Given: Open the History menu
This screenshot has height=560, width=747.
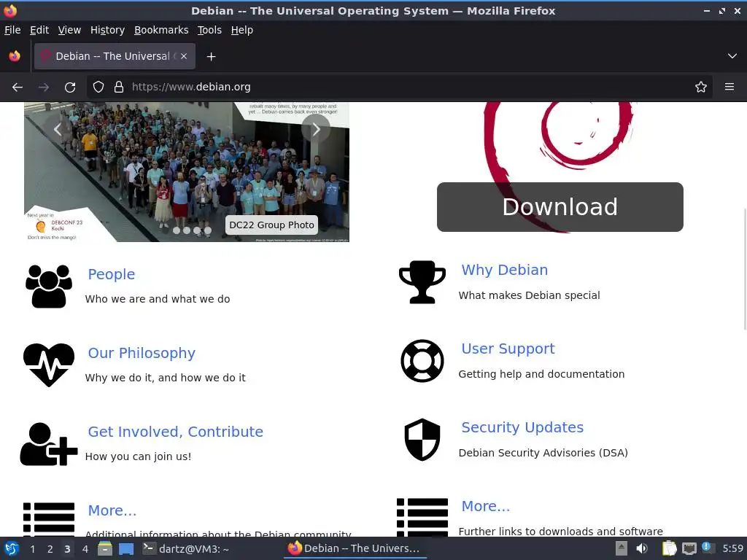Looking at the screenshot, I should (x=107, y=30).
